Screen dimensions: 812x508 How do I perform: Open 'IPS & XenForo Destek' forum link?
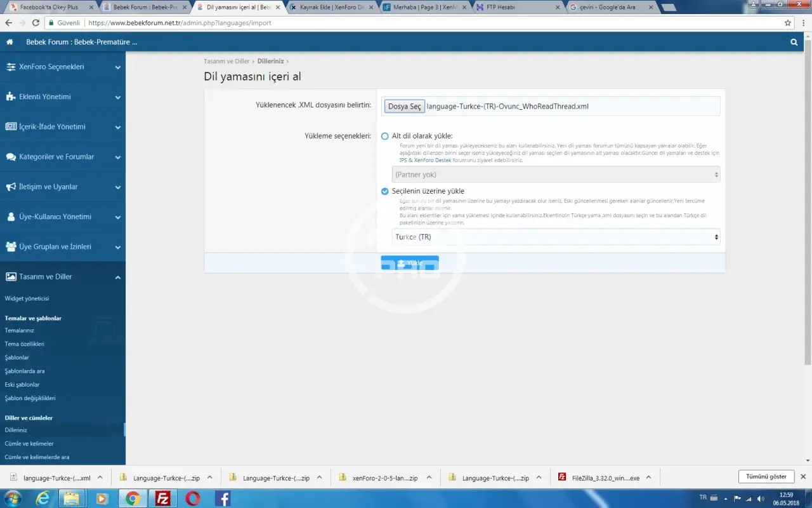(425, 160)
